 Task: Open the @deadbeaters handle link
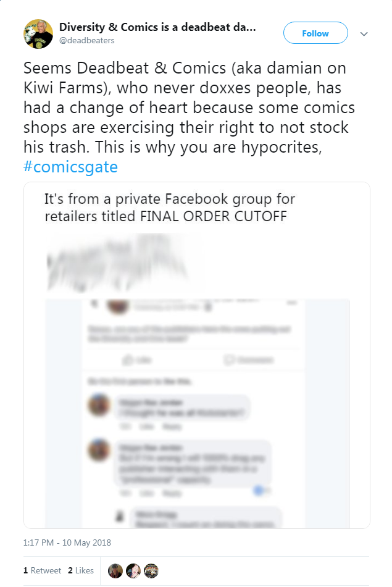87,40
